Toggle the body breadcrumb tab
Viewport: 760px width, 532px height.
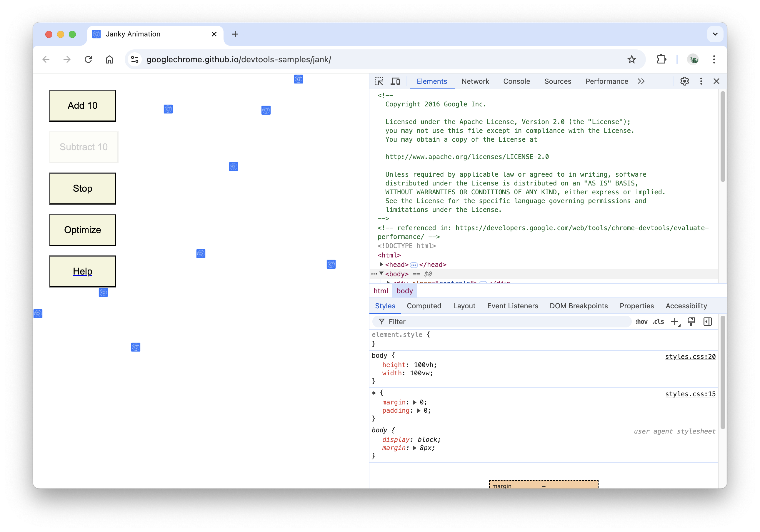point(404,290)
